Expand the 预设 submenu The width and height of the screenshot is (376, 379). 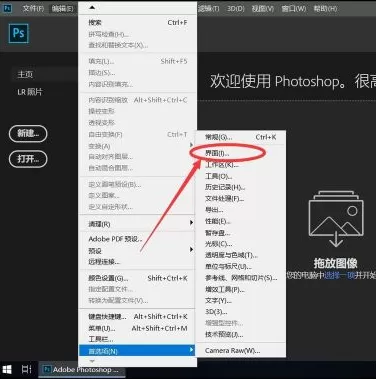tap(137, 250)
